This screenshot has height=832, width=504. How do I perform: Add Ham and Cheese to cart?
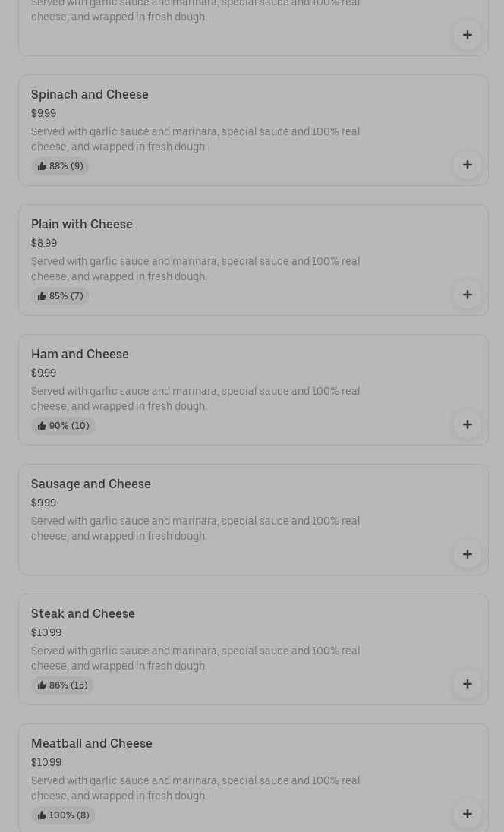tap(467, 424)
